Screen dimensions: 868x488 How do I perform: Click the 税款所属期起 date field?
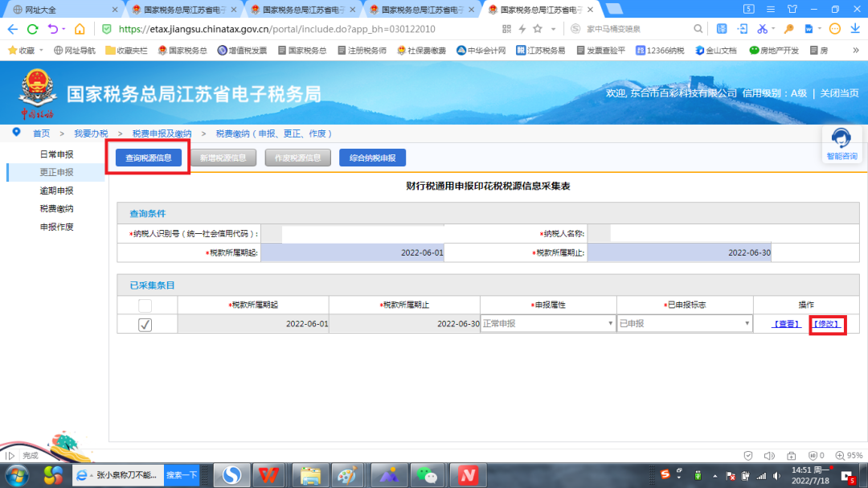(x=353, y=252)
